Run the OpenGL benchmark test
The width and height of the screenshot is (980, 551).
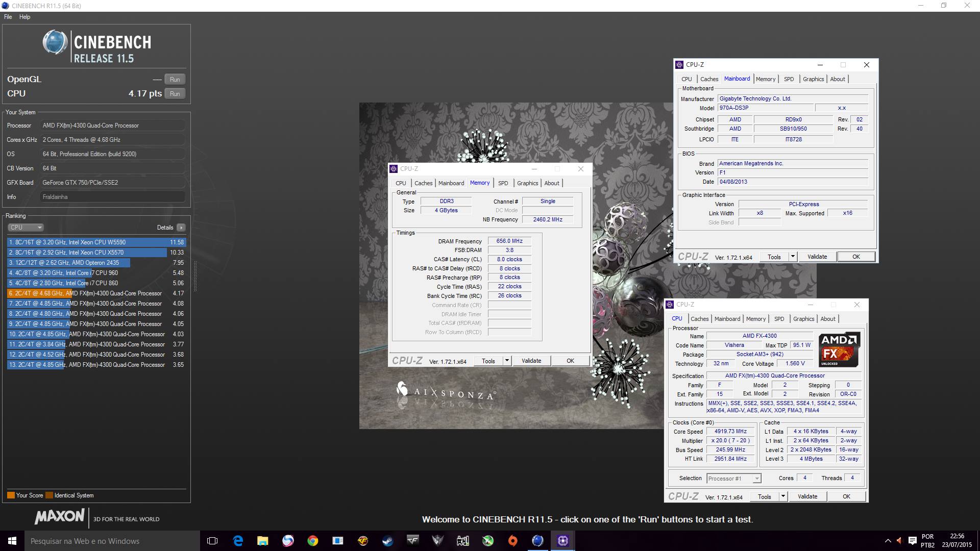coord(175,80)
